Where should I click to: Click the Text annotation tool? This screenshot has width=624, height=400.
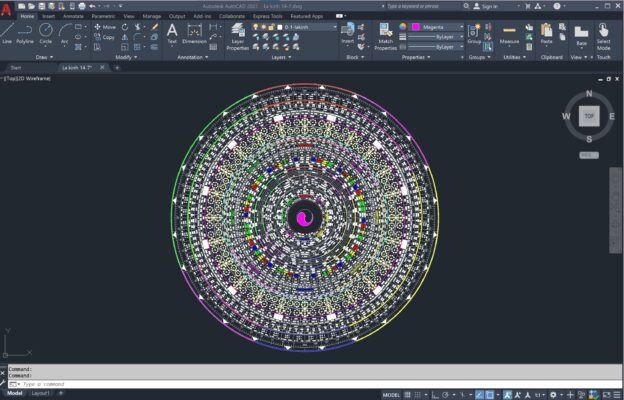coord(172,33)
